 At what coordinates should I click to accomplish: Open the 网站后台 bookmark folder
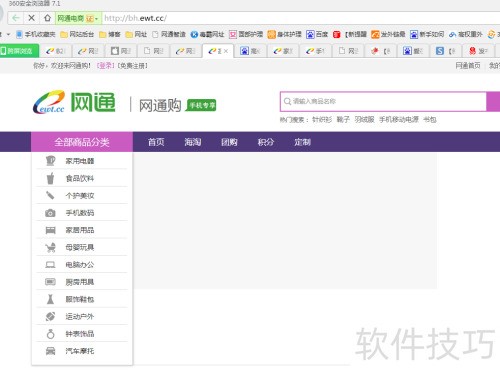point(77,34)
